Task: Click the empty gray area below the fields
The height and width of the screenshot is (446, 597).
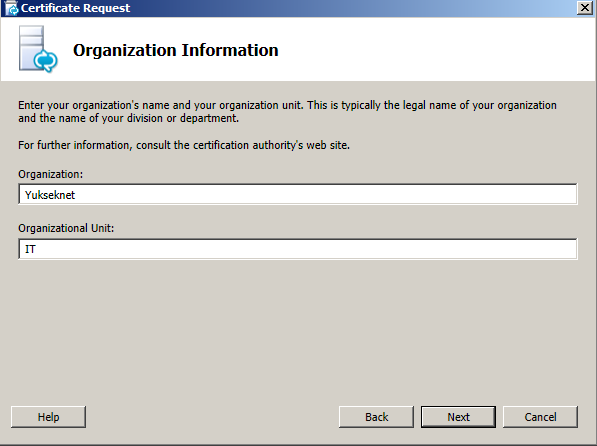Action: click(298, 331)
